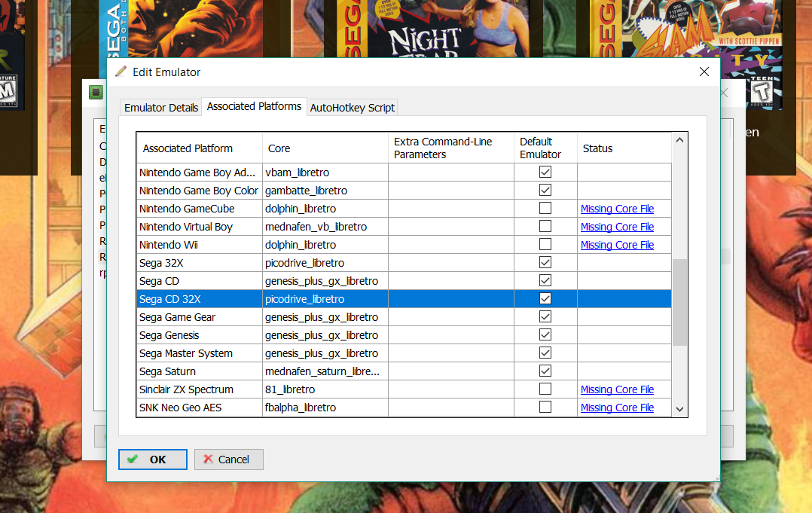Click the 81_libretro core cell
Viewport: 812px width, 513px height.
[x=325, y=389]
